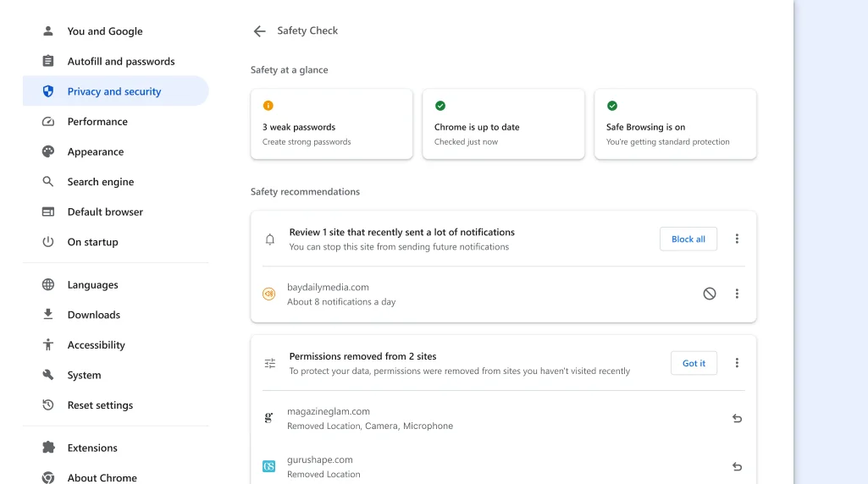
Task: Click the Got it button
Action: click(694, 363)
